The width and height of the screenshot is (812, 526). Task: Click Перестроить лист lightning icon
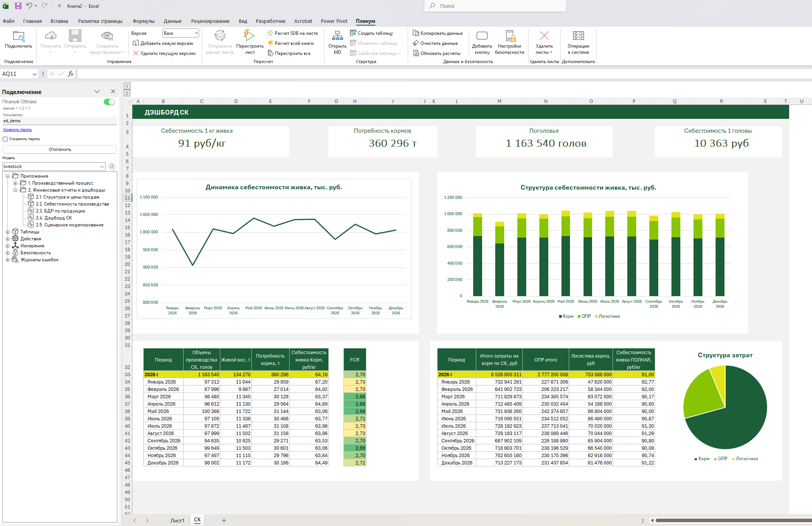(249, 36)
